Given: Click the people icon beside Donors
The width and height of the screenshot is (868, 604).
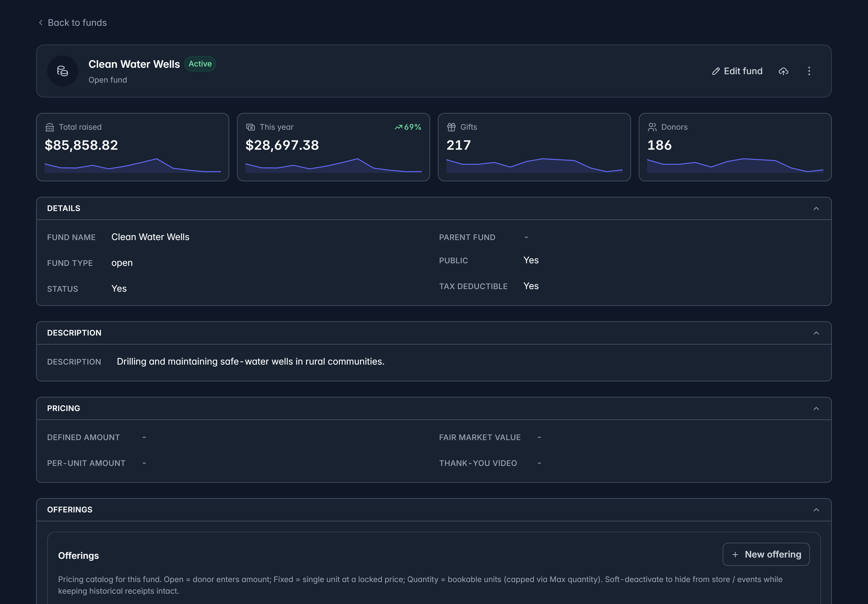Looking at the screenshot, I should (652, 127).
